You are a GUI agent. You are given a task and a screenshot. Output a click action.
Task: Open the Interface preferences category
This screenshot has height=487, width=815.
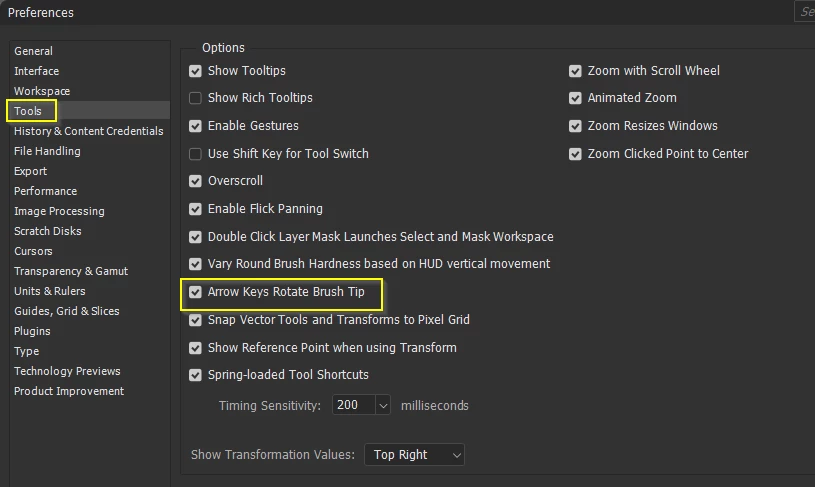pyautogui.click(x=36, y=71)
